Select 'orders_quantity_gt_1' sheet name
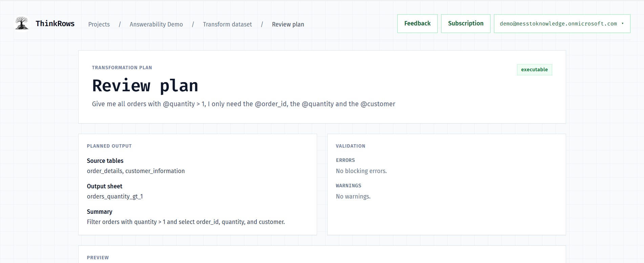This screenshot has height=263, width=644. click(x=115, y=196)
